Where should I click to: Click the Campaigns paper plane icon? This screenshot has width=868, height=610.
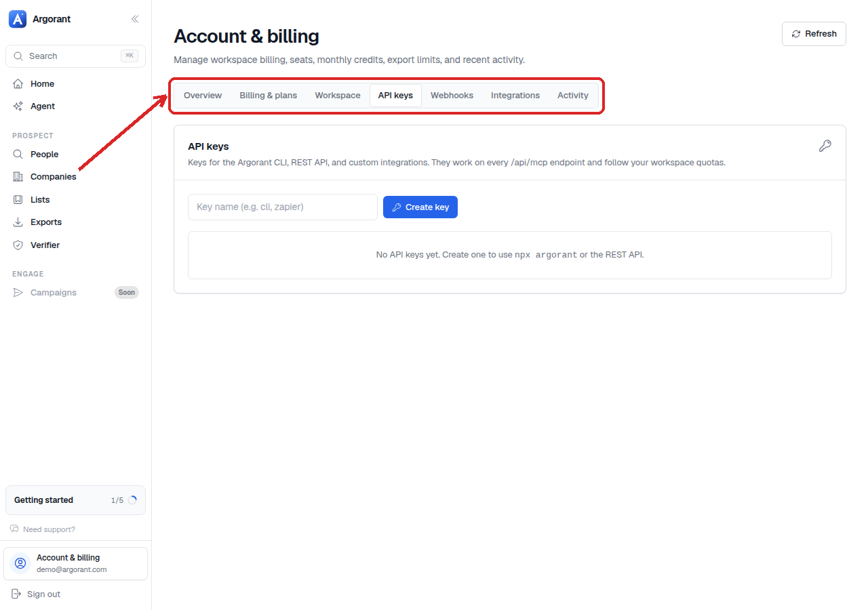point(18,293)
